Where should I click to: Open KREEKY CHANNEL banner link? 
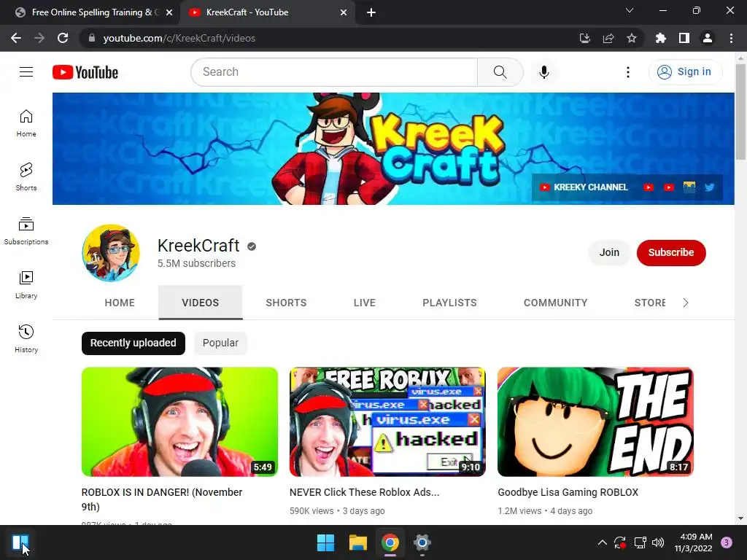coord(584,187)
